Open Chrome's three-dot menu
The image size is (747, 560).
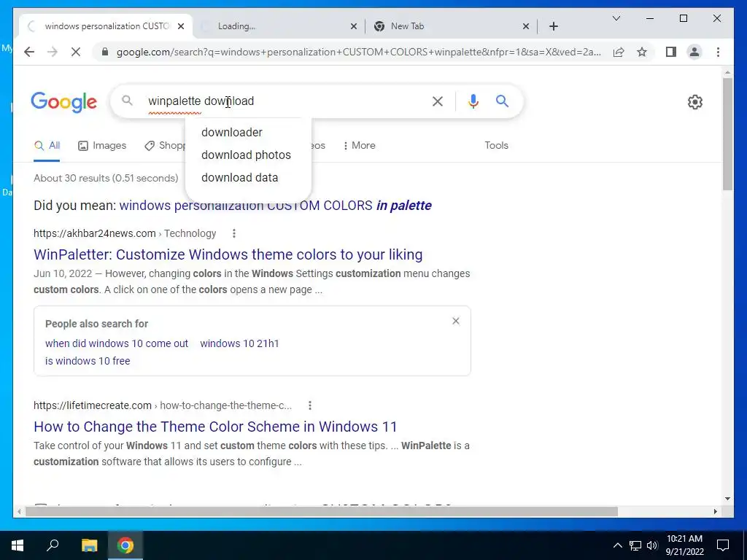[x=718, y=52]
